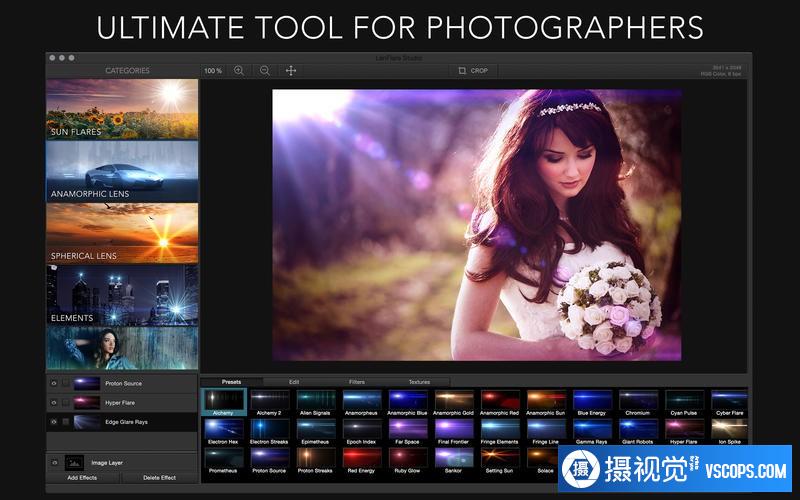Click the zoom out magnifier icon

click(265, 71)
